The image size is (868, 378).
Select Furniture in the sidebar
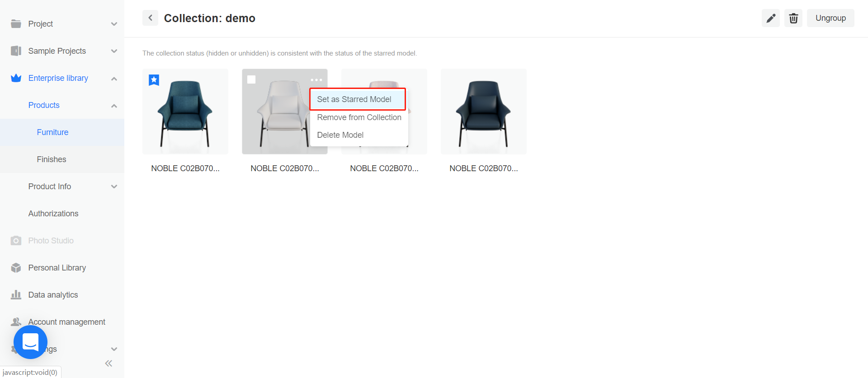(x=62, y=132)
